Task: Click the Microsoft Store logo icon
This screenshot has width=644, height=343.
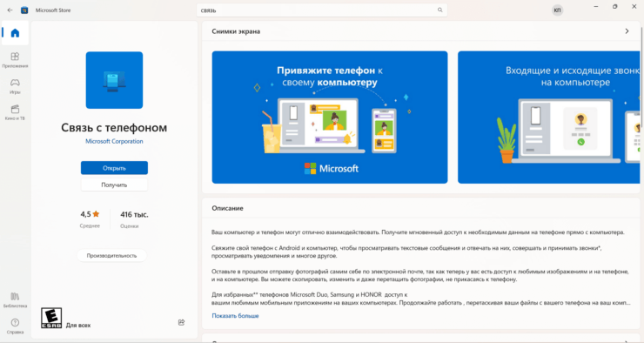Action: click(24, 10)
